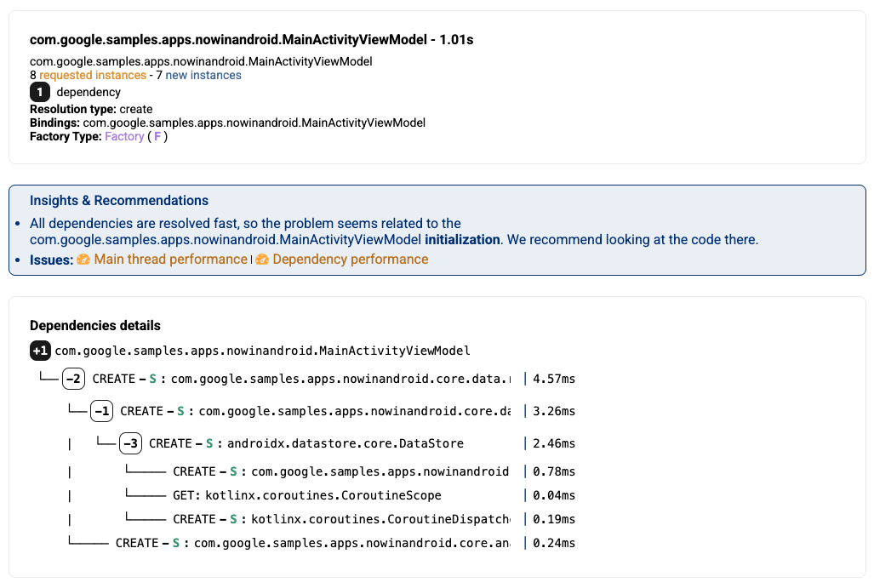Click the Dependency performance gauge icon
874x588 pixels.
coord(262,260)
